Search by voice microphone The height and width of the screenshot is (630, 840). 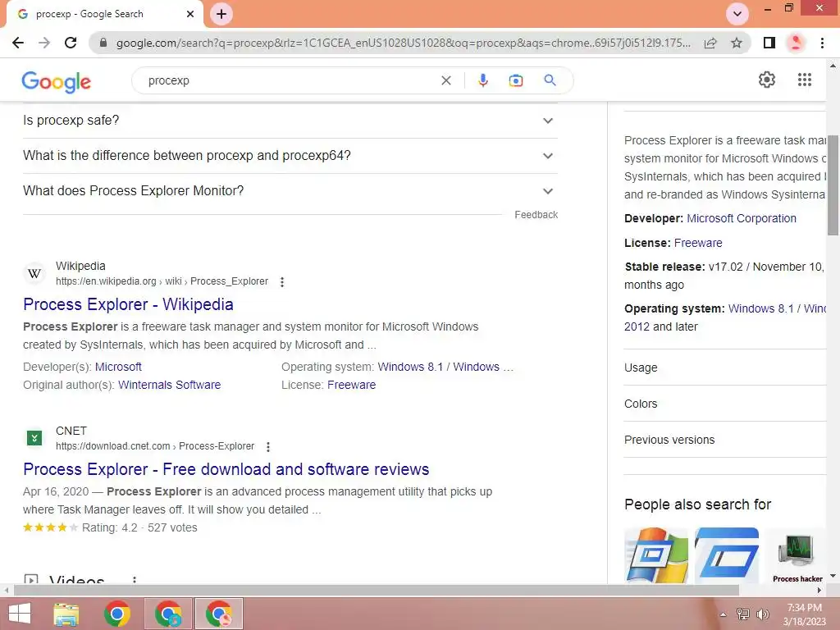[482, 80]
